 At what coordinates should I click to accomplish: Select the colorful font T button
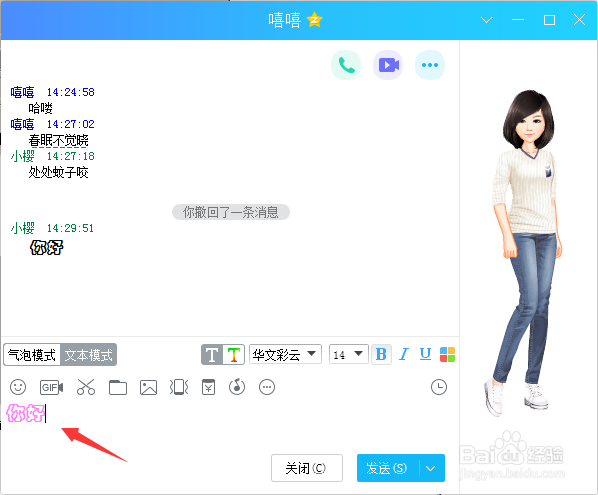[x=233, y=355]
